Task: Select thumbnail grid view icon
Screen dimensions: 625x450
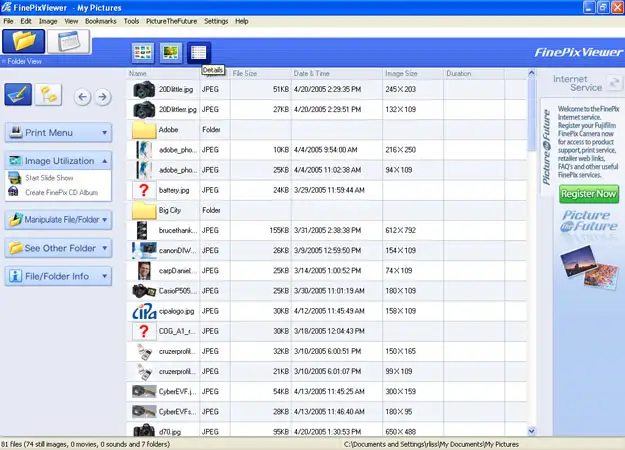Action: (143, 53)
